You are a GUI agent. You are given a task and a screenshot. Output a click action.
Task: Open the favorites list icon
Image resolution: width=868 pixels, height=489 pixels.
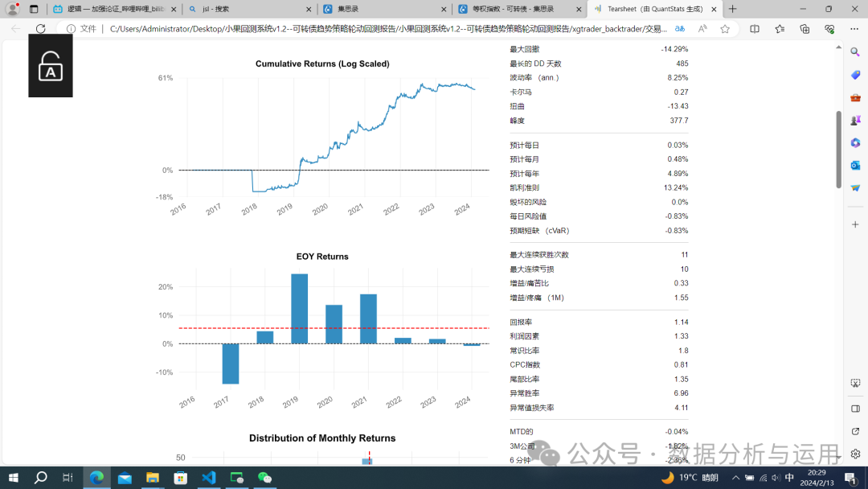(x=780, y=29)
